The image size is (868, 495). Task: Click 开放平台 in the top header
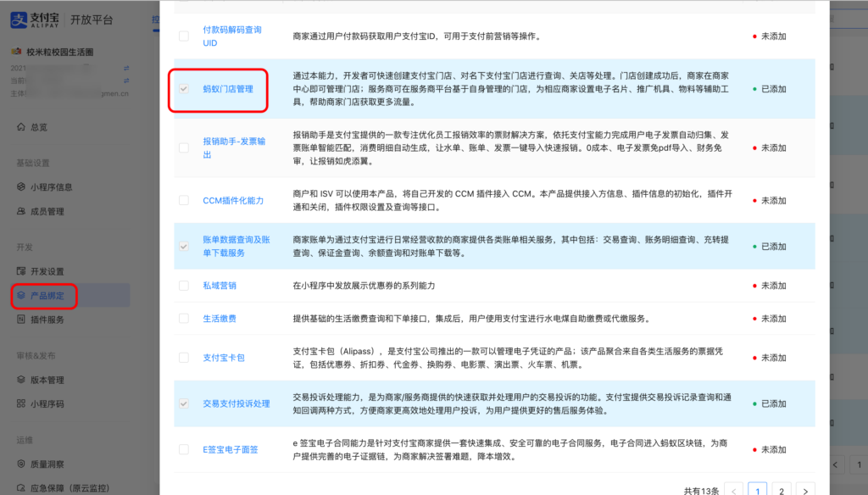coord(91,19)
